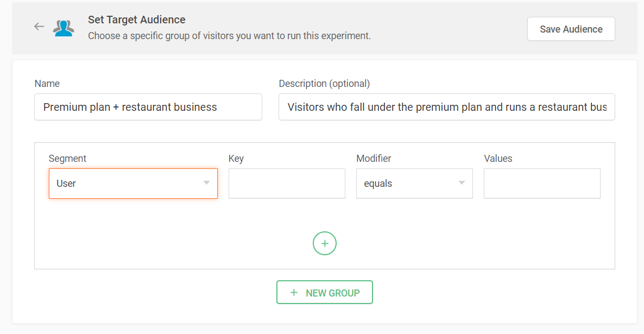Click the Values field label
The width and height of the screenshot is (644, 334).
498,159
